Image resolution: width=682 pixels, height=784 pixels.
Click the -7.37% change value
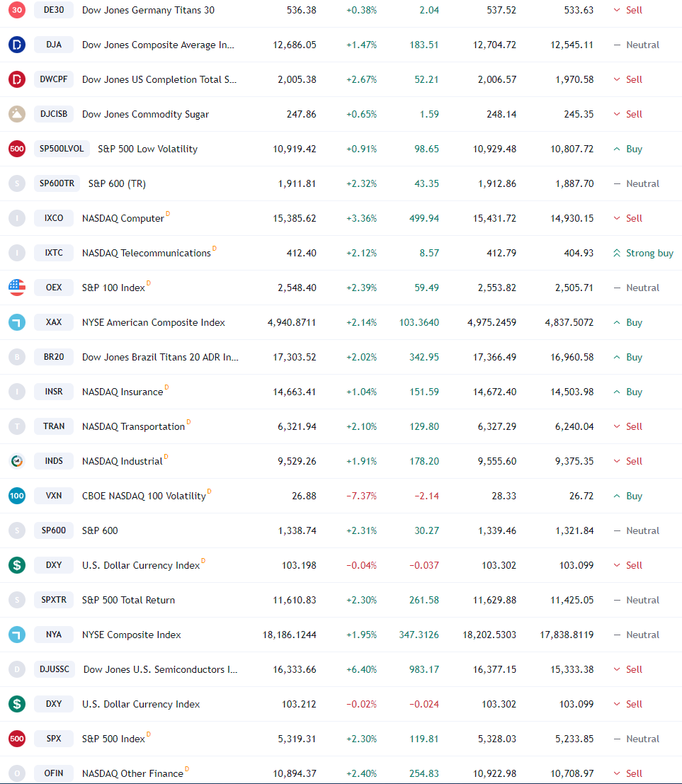click(x=361, y=496)
